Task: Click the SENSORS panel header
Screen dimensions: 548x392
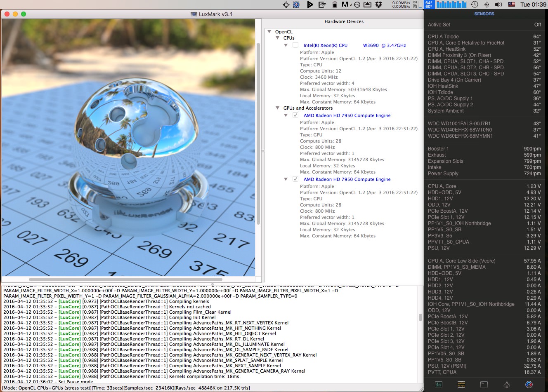Action: pyautogui.click(x=484, y=14)
